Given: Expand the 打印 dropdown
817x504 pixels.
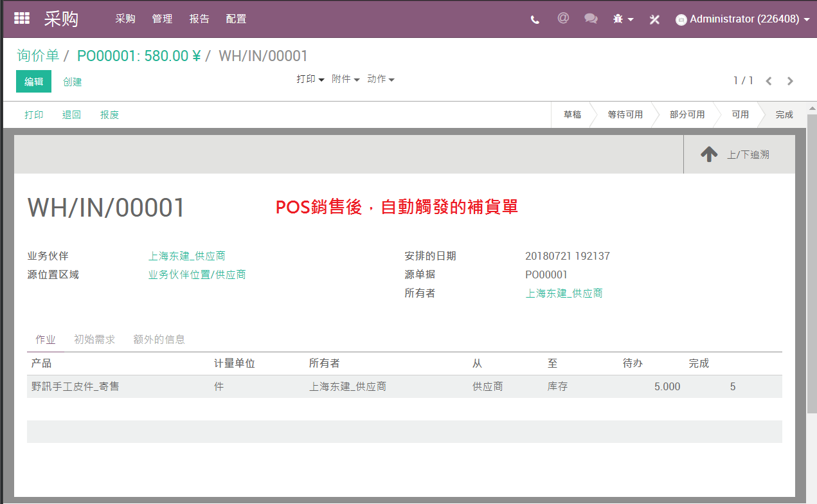Looking at the screenshot, I should point(310,79).
